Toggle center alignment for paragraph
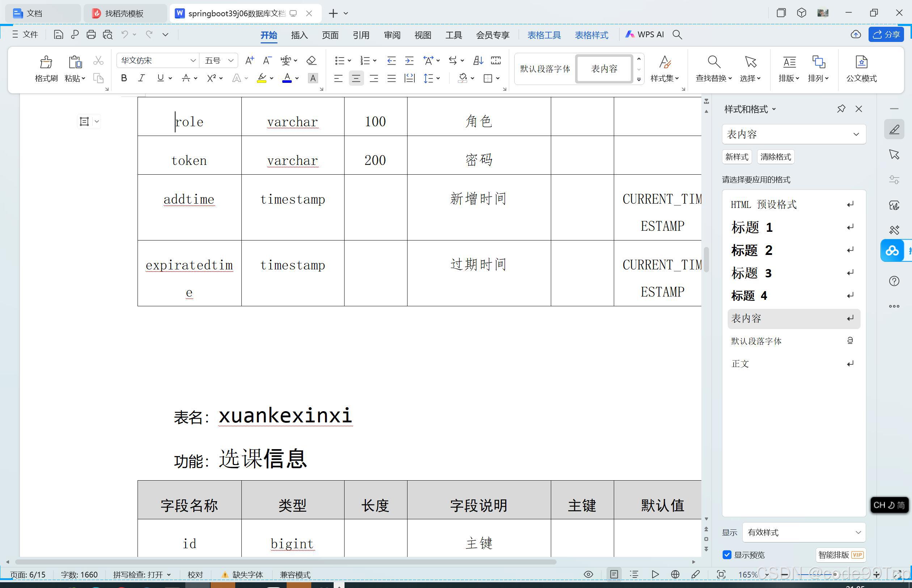The image size is (912, 588). click(x=356, y=78)
